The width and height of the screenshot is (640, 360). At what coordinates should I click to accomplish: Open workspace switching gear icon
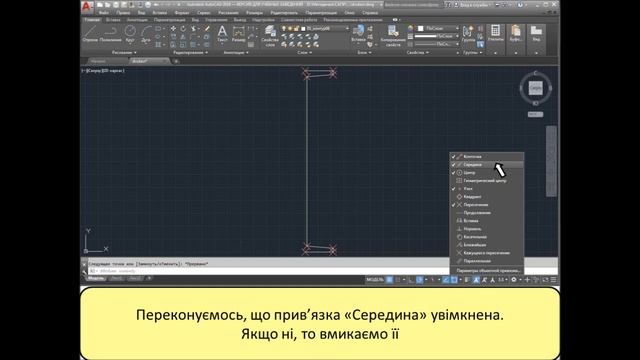click(x=514, y=280)
